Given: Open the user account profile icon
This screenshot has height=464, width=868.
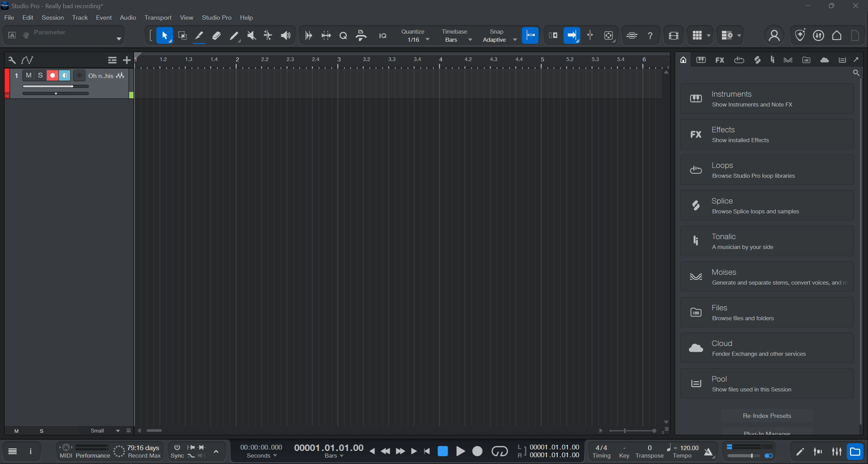Looking at the screenshot, I should click(774, 35).
